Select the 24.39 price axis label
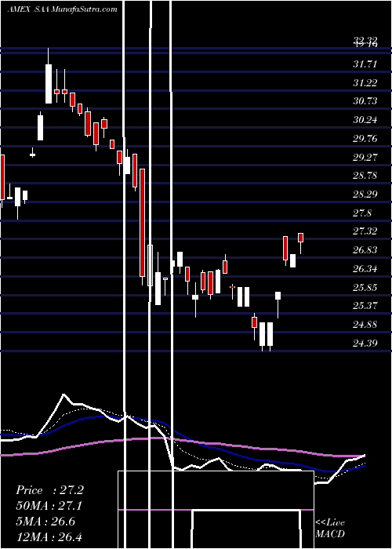 tap(365, 343)
